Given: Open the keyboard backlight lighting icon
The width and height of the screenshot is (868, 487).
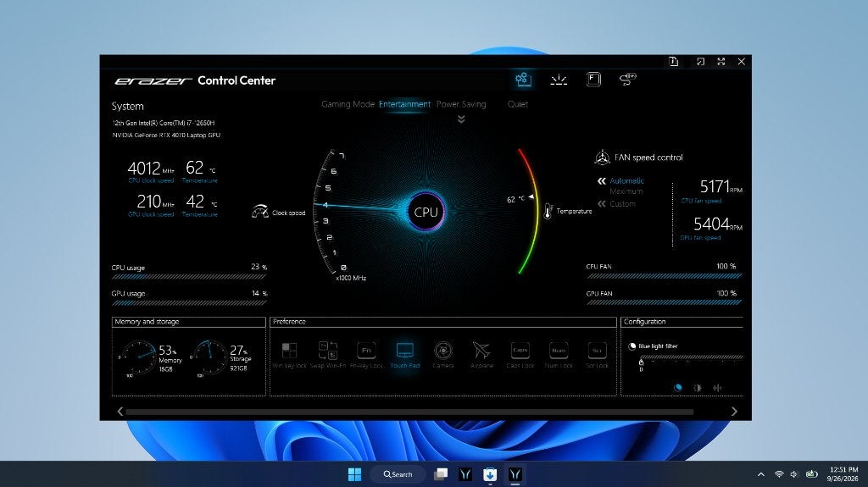Looking at the screenshot, I should tap(559, 80).
